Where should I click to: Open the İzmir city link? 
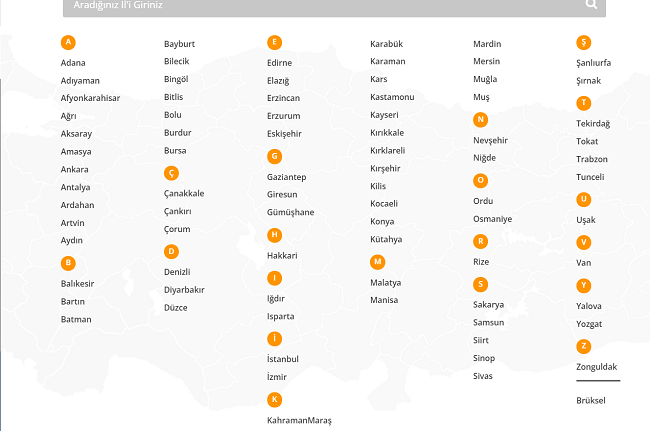pyautogui.click(x=277, y=376)
